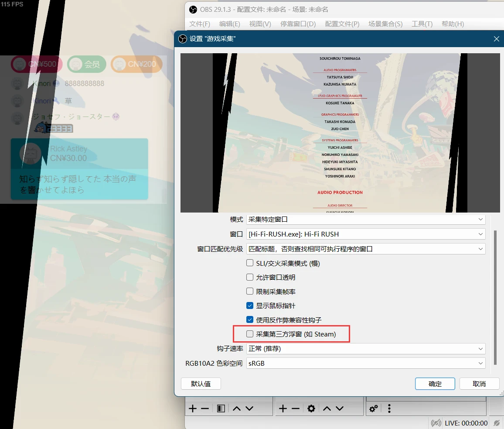504x429 pixels.
Task: Click the LIVE status broadcast icon
Action: (436, 423)
